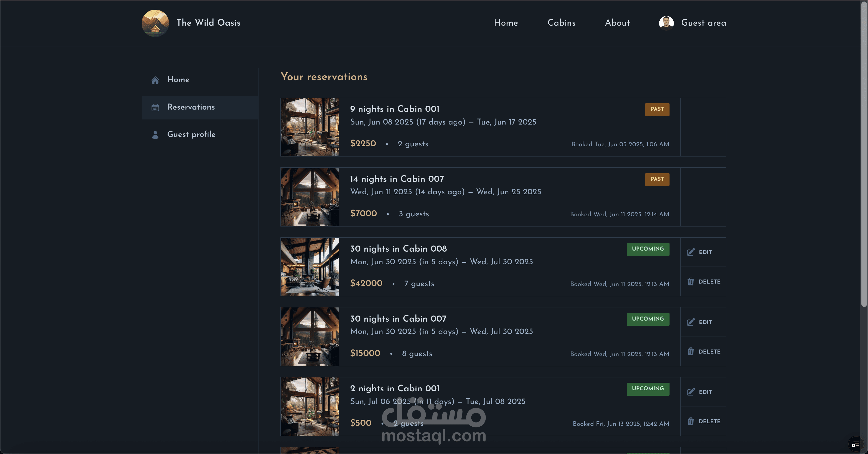Image resolution: width=868 pixels, height=454 pixels.
Task: Click The Wild Oasis logo image
Action: tap(155, 23)
